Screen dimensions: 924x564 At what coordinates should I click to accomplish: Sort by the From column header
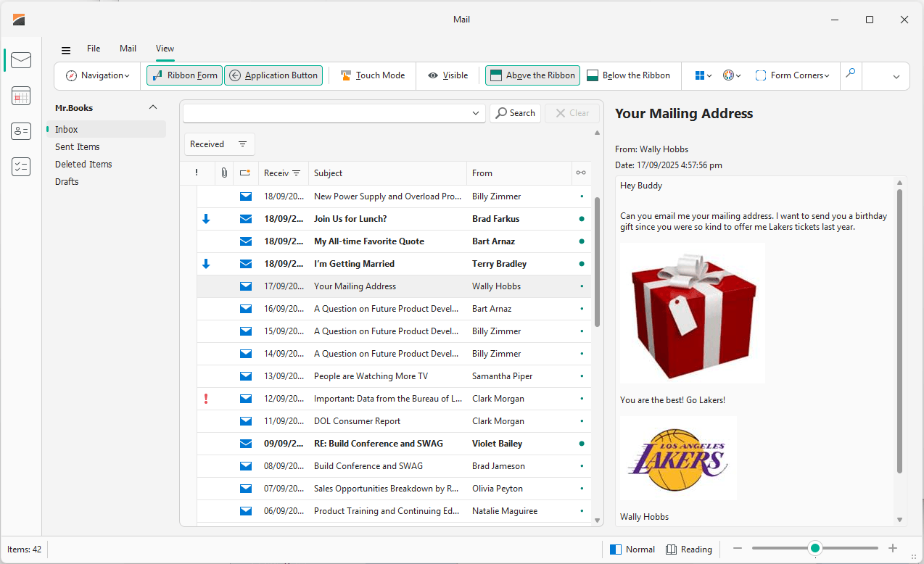pyautogui.click(x=519, y=173)
